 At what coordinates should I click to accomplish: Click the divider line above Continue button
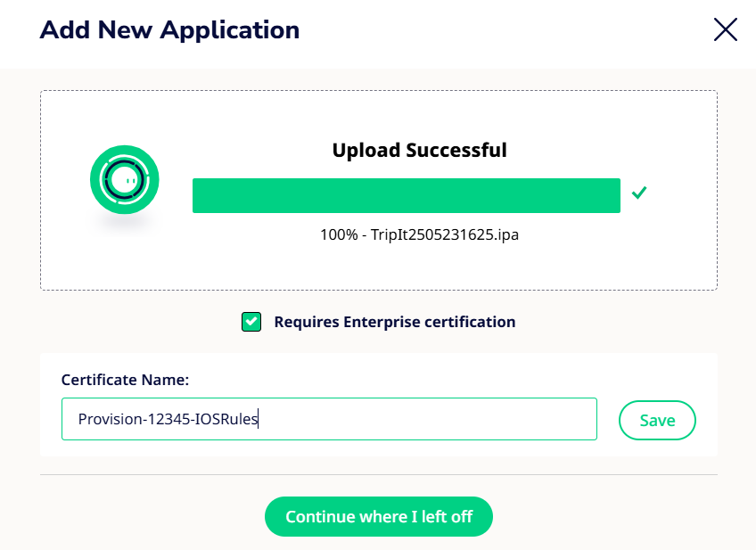[x=379, y=475]
